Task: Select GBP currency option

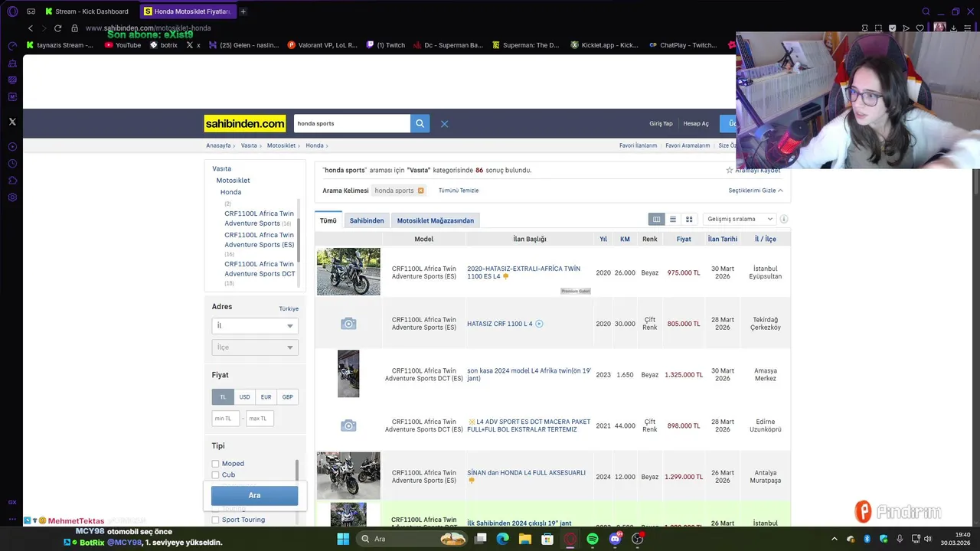Action: point(287,397)
